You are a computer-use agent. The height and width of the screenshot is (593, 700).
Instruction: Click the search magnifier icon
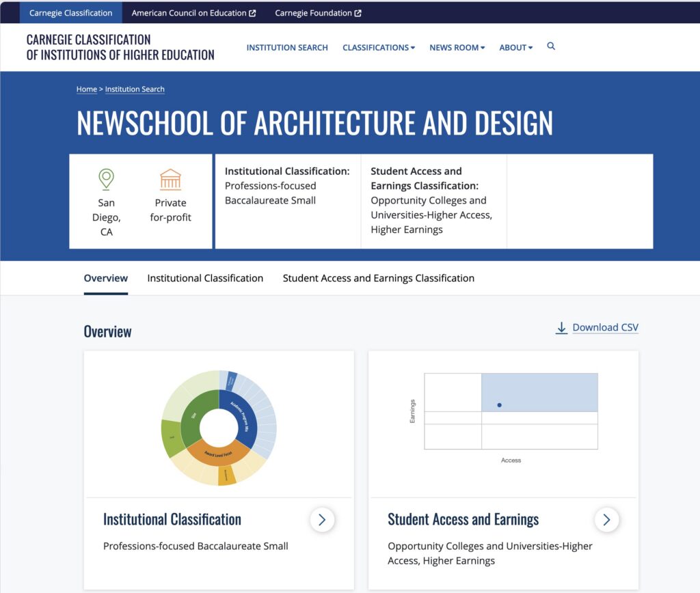pyautogui.click(x=551, y=46)
